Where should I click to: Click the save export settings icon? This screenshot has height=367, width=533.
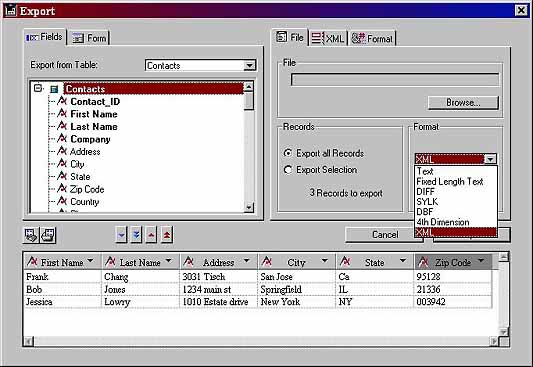[48, 235]
